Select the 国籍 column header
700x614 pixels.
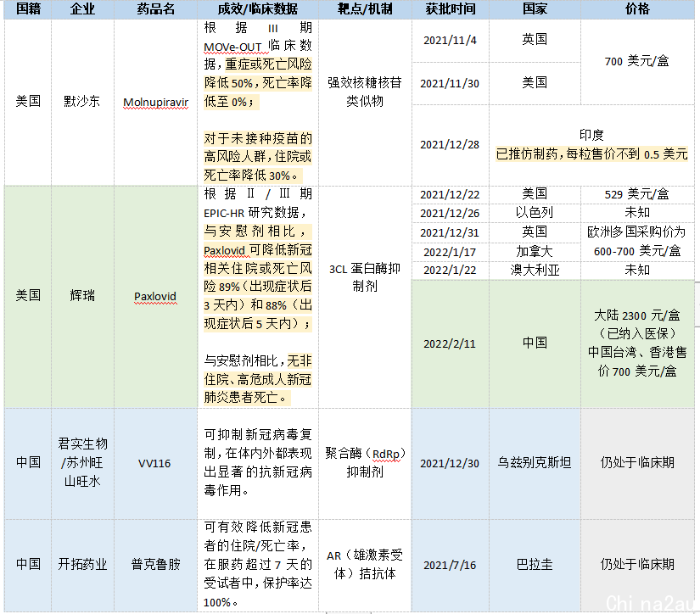pos(28,9)
